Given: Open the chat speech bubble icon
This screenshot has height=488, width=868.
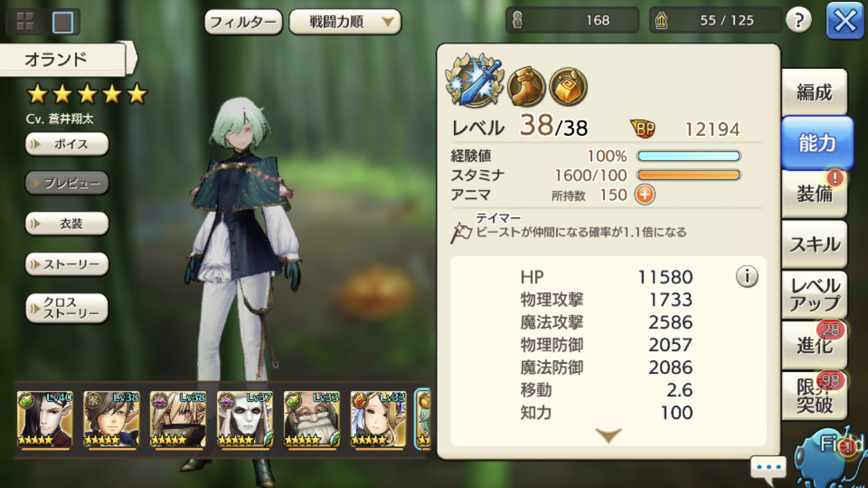Looking at the screenshot, I should 768,467.
